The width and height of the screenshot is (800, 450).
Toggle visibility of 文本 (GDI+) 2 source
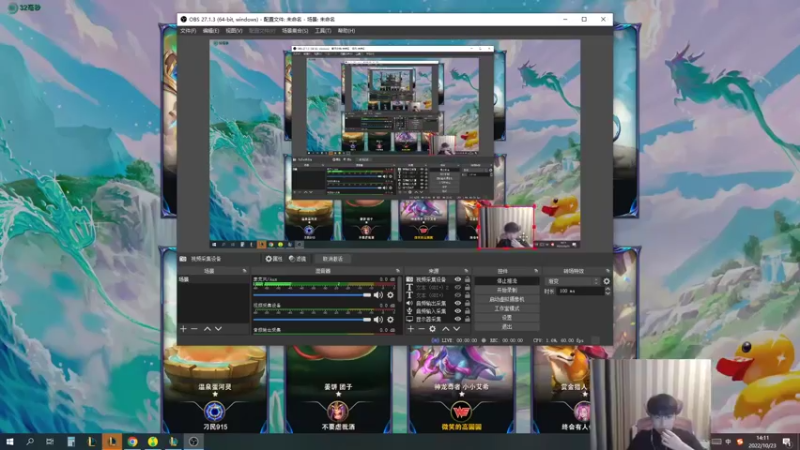coord(458,287)
